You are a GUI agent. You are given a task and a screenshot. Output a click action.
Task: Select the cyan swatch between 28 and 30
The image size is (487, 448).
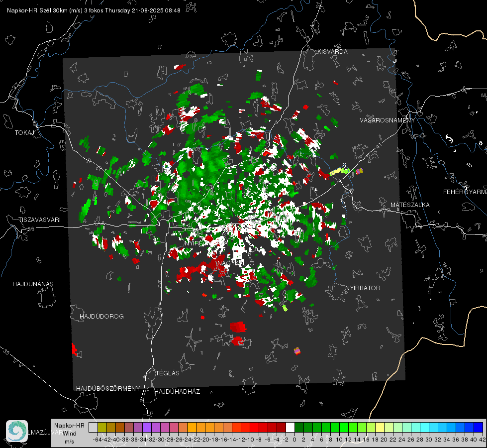click(425, 427)
